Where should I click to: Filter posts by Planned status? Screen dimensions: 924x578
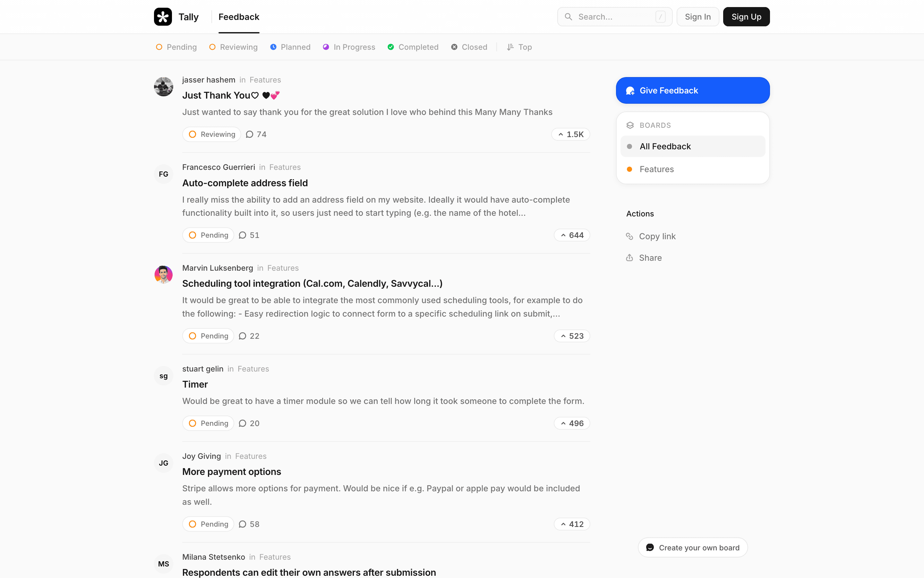coord(290,47)
